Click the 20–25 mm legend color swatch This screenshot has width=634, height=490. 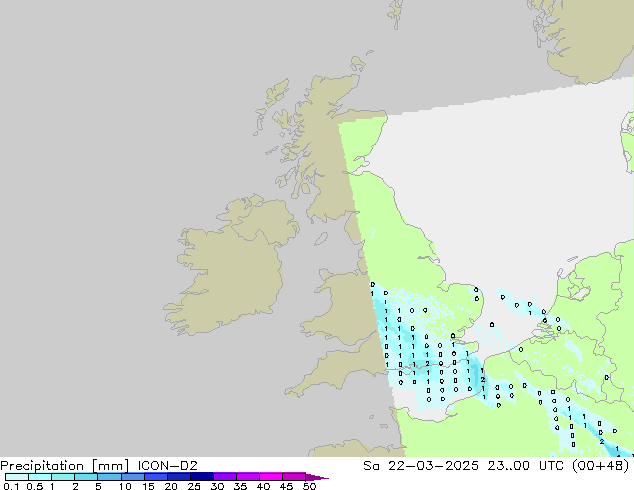178,477
